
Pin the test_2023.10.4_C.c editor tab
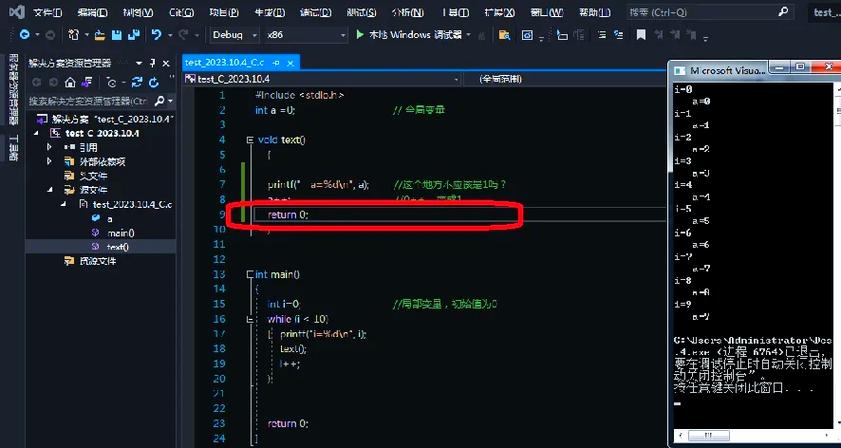click(276, 63)
